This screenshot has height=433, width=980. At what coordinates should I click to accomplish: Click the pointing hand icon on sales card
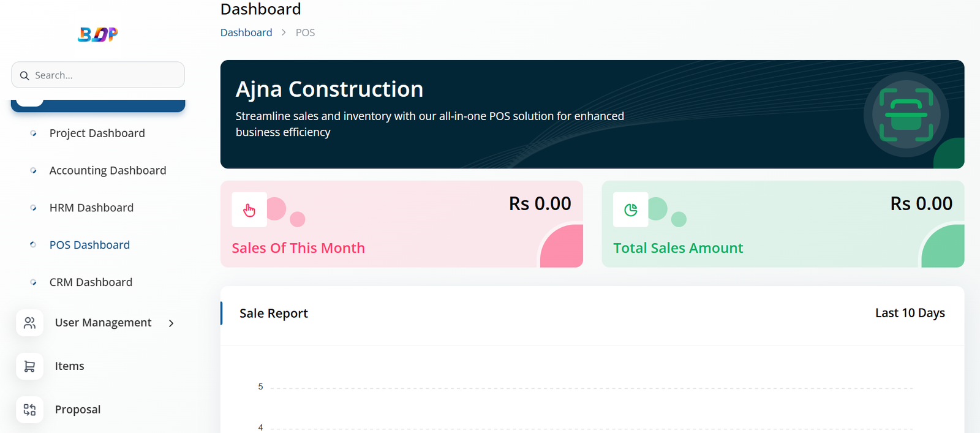[249, 210]
